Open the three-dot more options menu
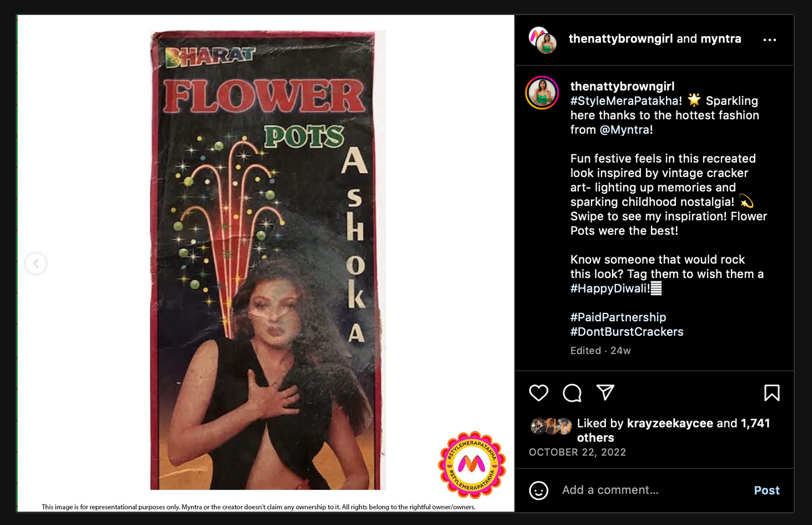 coord(770,40)
